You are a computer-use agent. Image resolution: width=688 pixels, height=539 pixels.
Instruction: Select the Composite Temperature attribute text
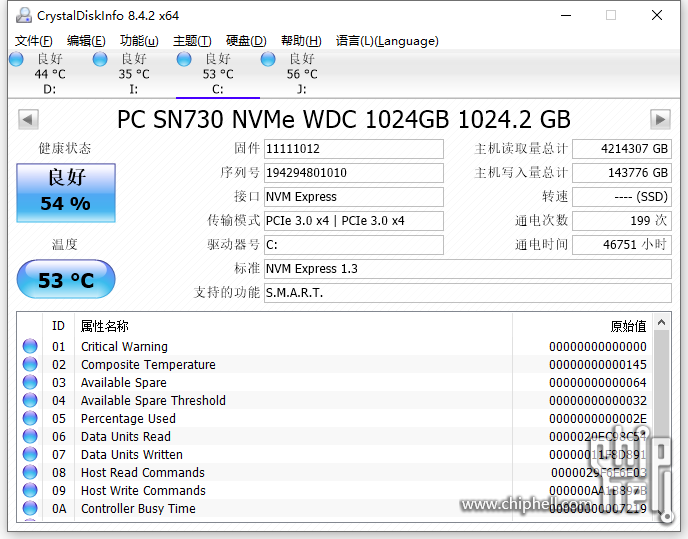pos(148,365)
